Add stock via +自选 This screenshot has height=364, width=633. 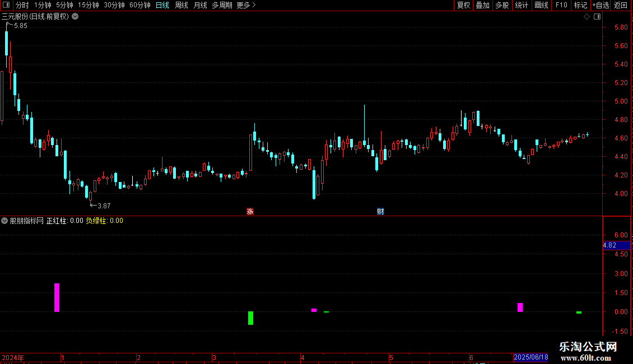[601, 5]
